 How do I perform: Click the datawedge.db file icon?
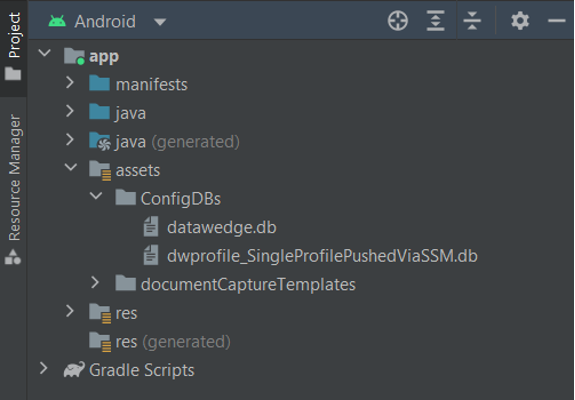[x=151, y=226]
